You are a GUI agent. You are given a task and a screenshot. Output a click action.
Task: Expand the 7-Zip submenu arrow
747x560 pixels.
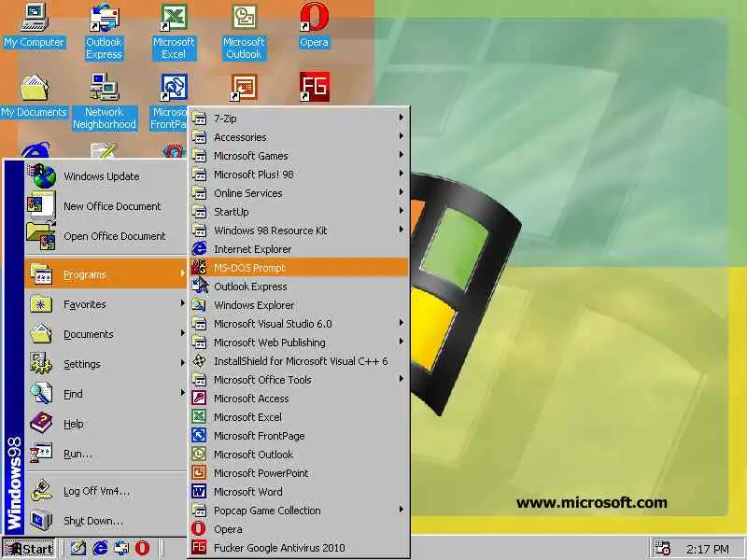(402, 118)
